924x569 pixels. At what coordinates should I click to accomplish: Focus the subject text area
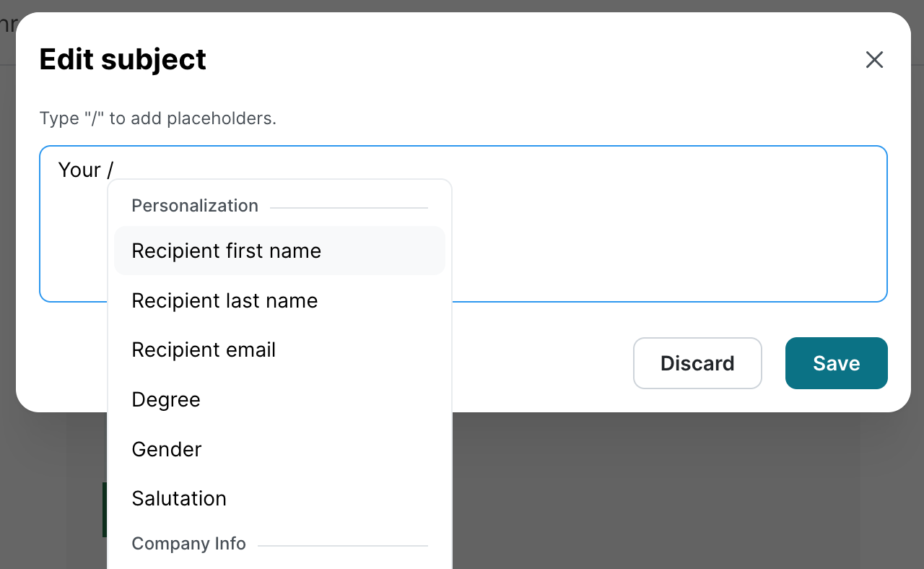tap(650, 224)
